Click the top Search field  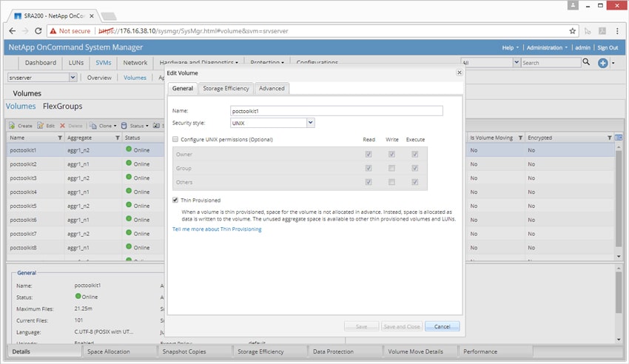pyautogui.click(x=551, y=63)
